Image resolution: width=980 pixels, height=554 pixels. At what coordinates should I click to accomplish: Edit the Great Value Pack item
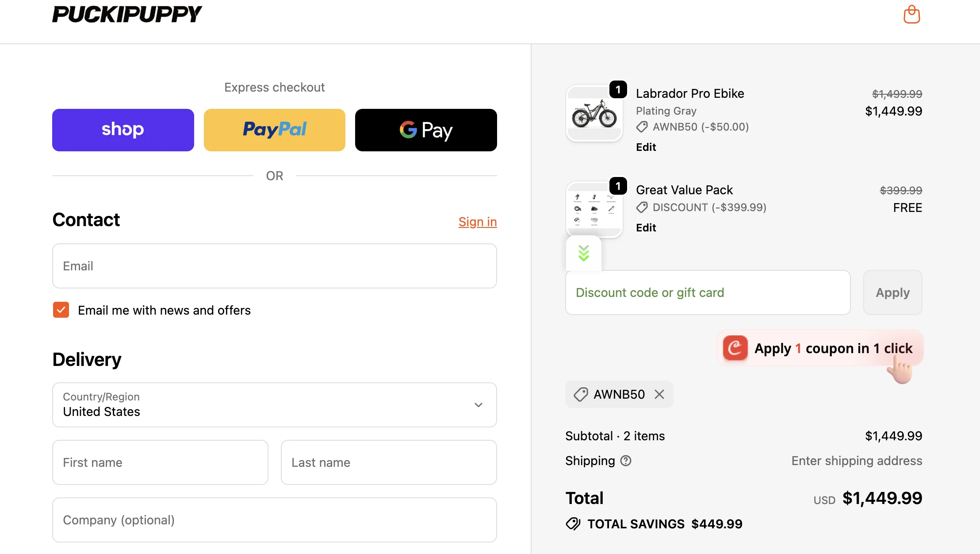pos(646,227)
